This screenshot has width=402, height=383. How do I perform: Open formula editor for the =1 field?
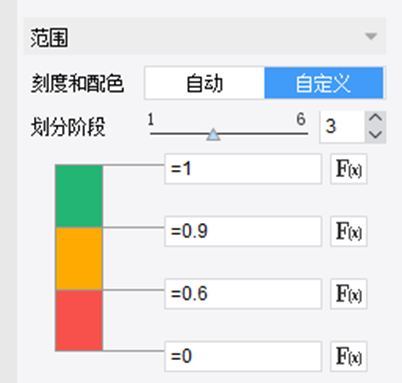pos(349,169)
